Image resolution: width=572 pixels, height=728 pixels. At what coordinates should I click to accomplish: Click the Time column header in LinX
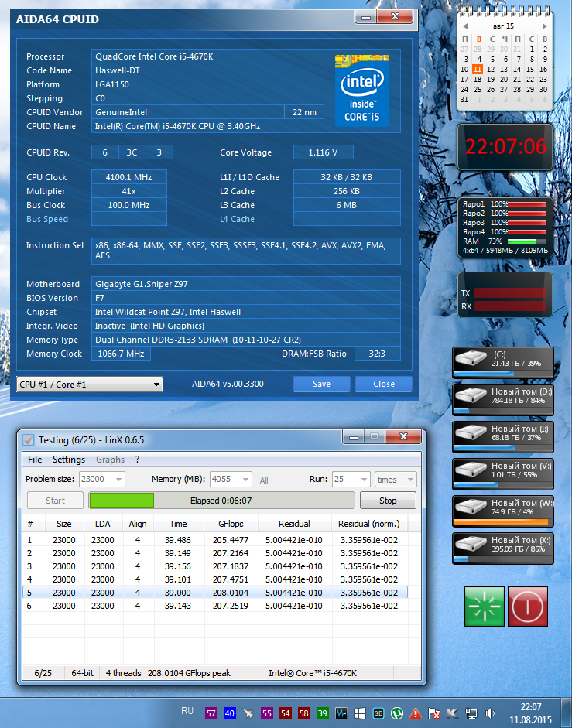click(179, 524)
